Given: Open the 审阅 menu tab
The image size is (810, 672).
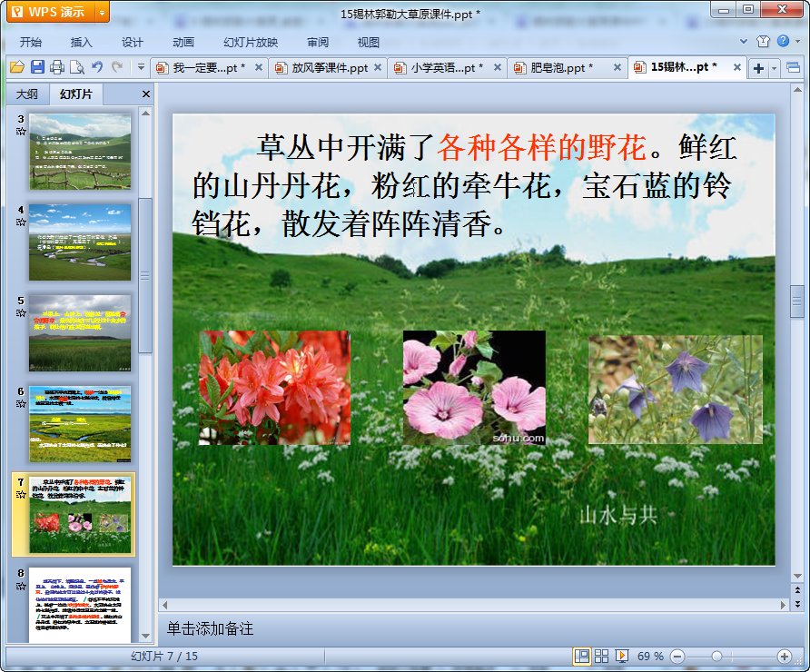Looking at the screenshot, I should coord(318,43).
